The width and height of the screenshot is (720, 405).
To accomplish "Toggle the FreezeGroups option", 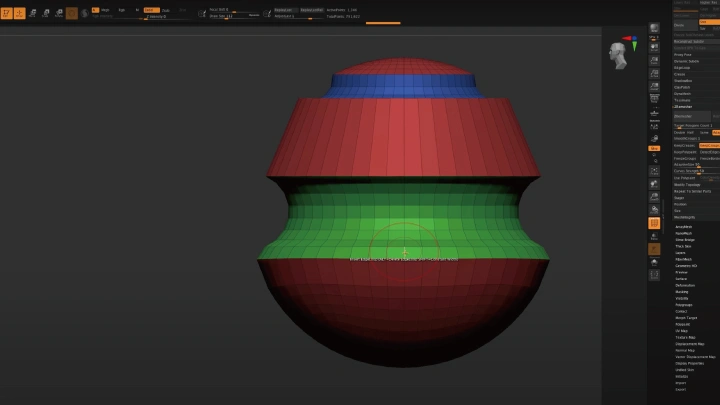I will click(x=685, y=158).
